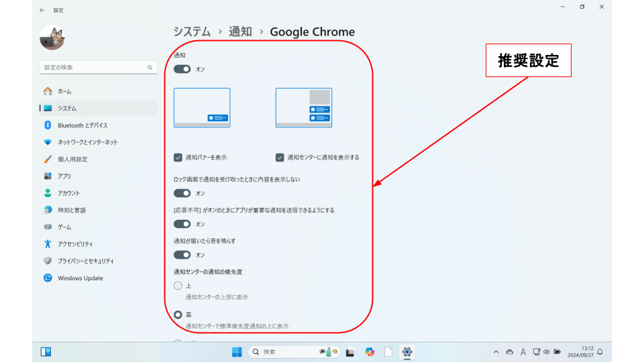The image size is (644, 362).
Task: Open Windows Update in sidebar
Action: pyautogui.click(x=80, y=278)
